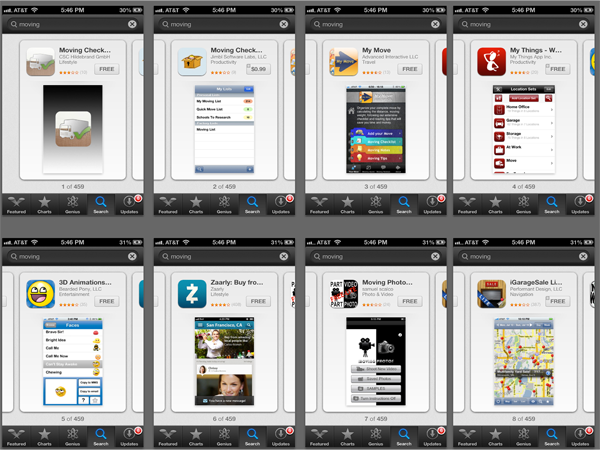Open Updates tab on the iGarageSale screen
Viewport: 600px width, 450px height.
580,437
